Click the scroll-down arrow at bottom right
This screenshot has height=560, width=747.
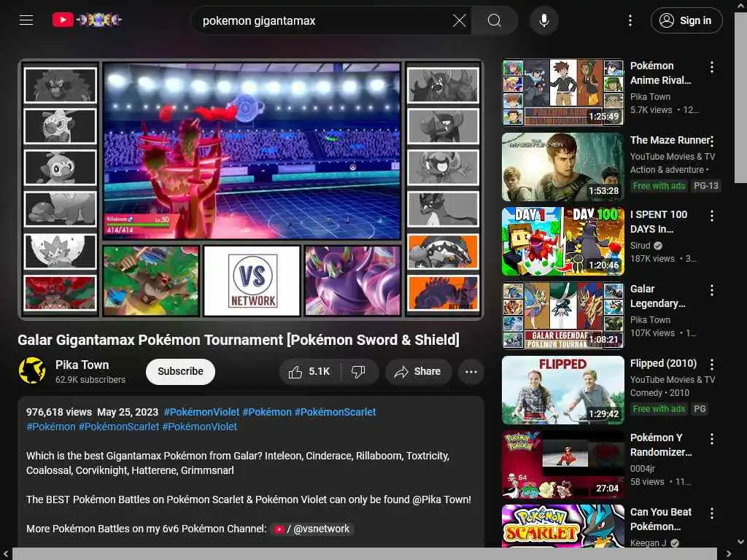[x=740, y=542]
